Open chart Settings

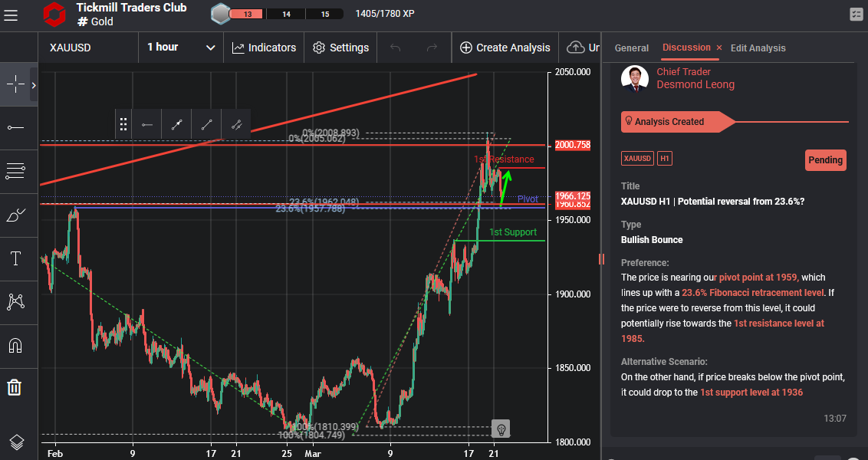pos(340,48)
